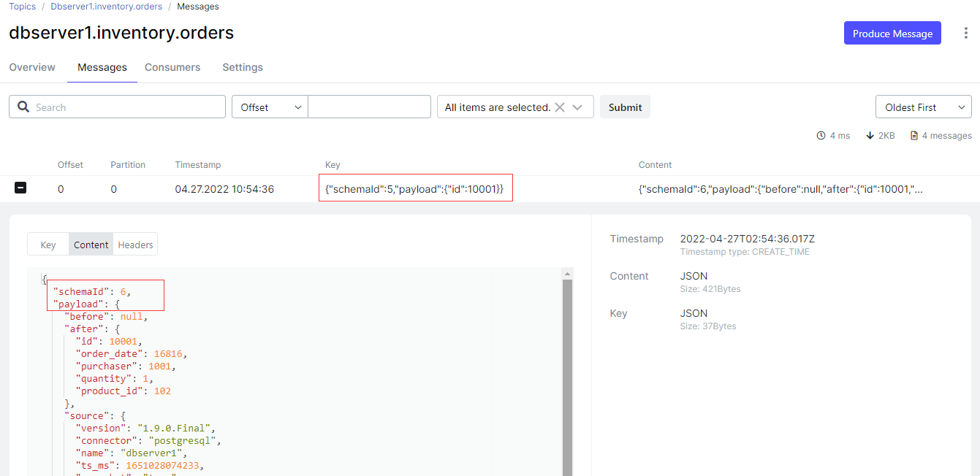Click the Timestamp column header
980x476 pixels.
click(x=198, y=165)
